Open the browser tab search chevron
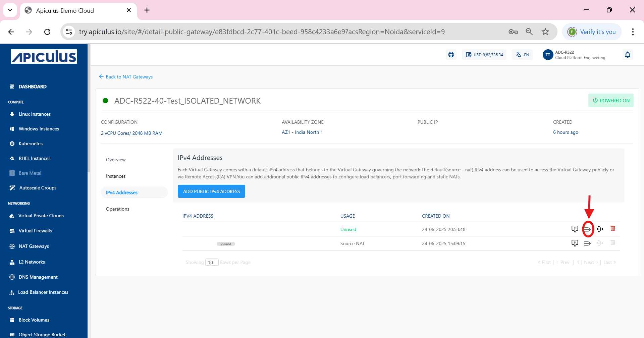 click(x=10, y=10)
